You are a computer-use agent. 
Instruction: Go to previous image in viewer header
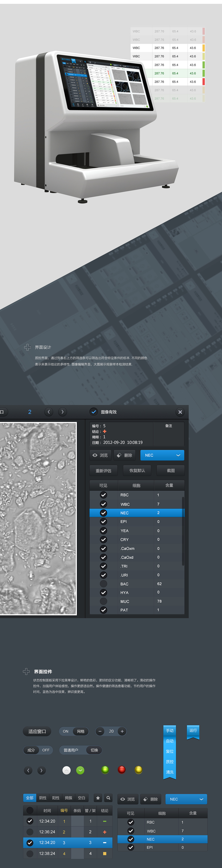[x=49, y=412]
